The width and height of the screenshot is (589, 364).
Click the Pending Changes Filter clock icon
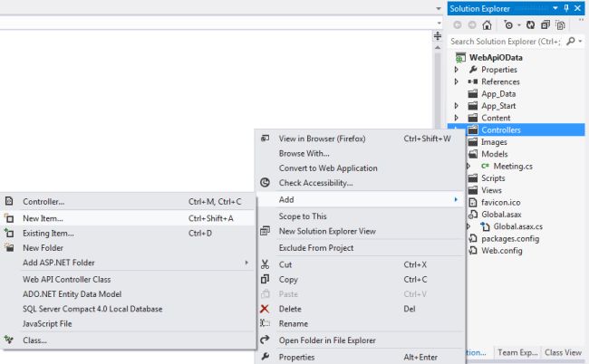(x=508, y=25)
